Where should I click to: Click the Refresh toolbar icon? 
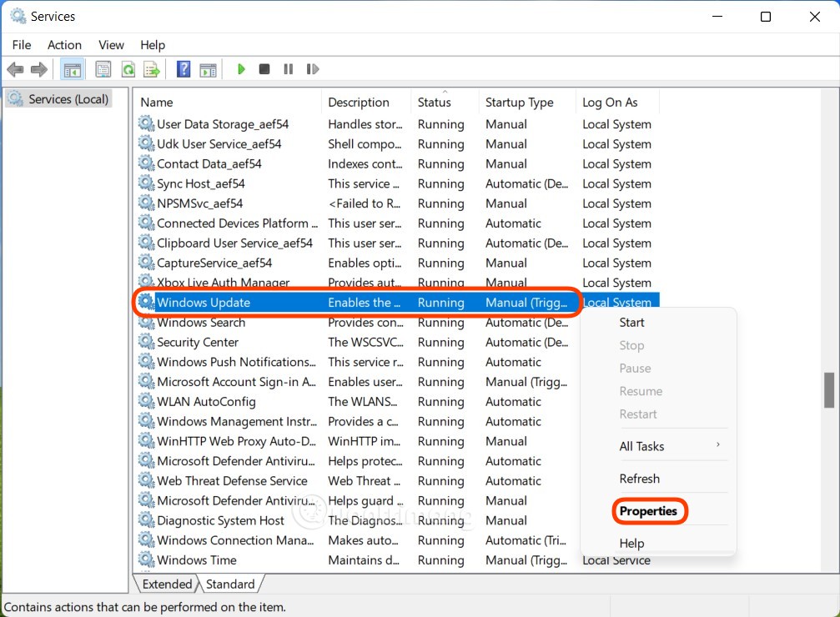tap(127, 69)
